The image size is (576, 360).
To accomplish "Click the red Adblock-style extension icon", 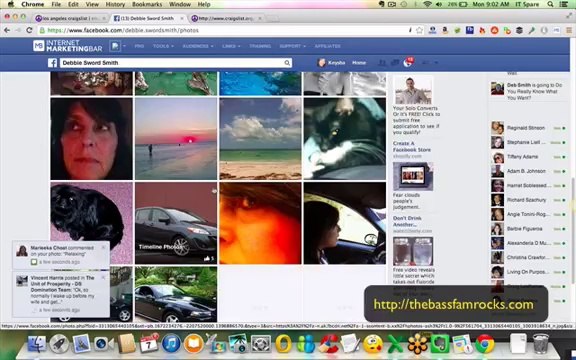I will click(494, 30).
